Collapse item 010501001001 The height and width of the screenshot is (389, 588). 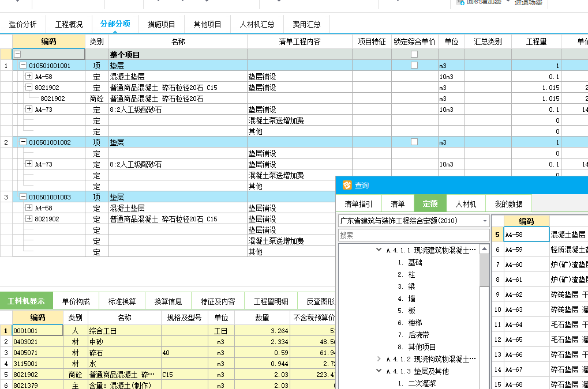point(23,65)
